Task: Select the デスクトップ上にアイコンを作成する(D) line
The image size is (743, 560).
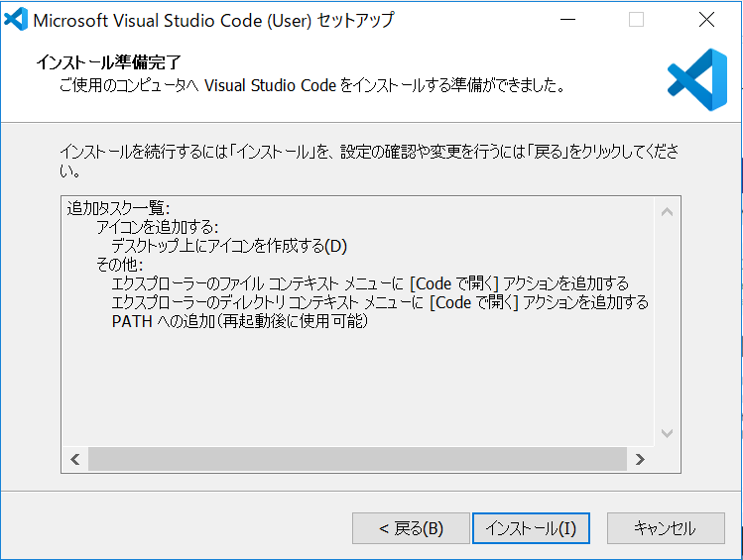Action: point(229,246)
